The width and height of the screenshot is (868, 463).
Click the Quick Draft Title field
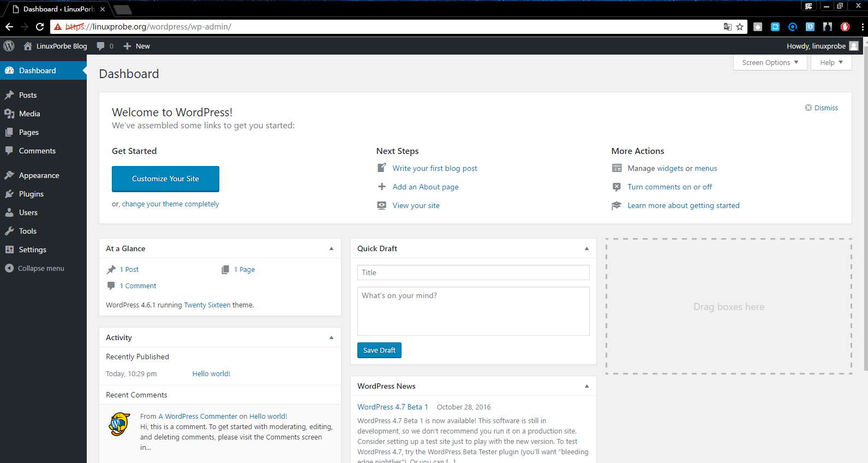pos(473,272)
